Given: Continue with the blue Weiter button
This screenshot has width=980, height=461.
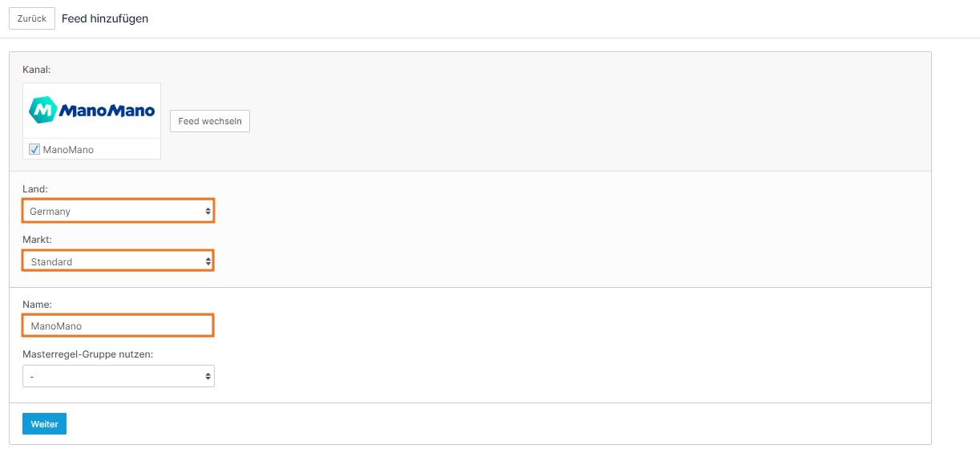Looking at the screenshot, I should 44,423.
